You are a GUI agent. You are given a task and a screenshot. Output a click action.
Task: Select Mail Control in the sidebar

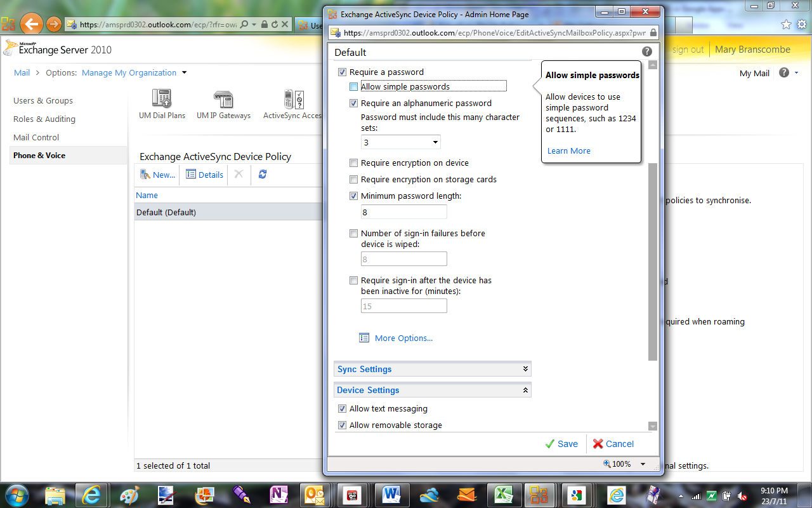pos(36,137)
